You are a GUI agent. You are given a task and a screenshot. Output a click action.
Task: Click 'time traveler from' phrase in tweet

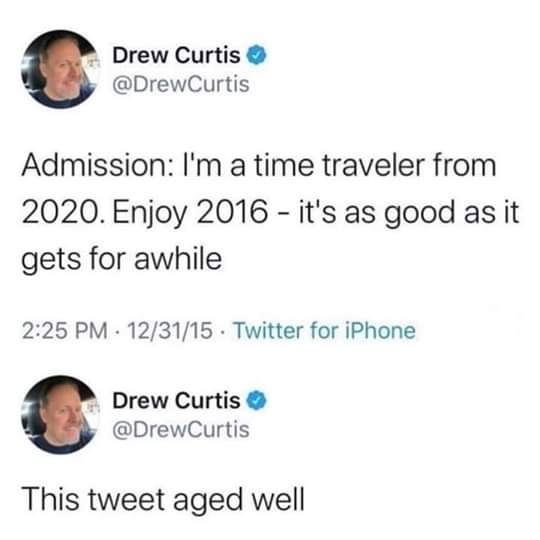tap(375, 165)
